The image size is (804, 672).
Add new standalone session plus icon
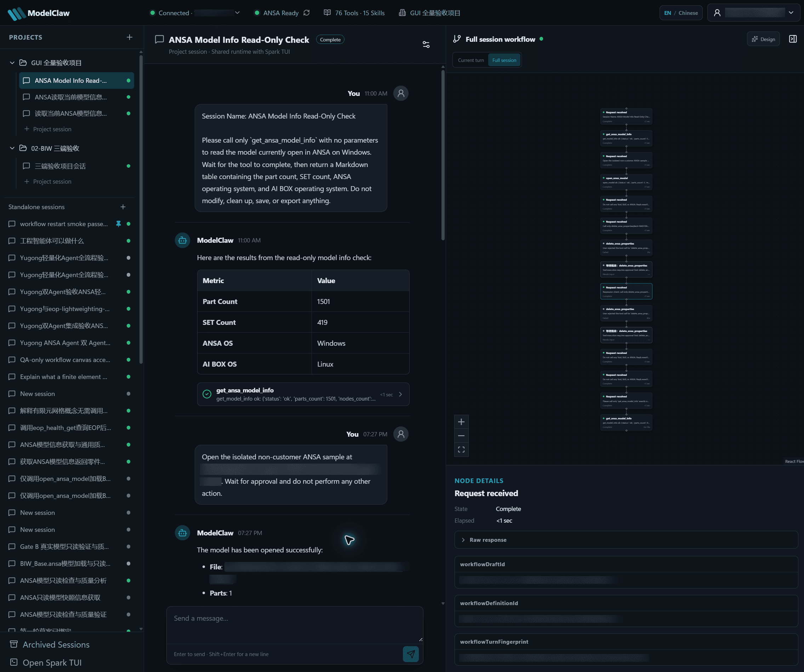pyautogui.click(x=123, y=207)
